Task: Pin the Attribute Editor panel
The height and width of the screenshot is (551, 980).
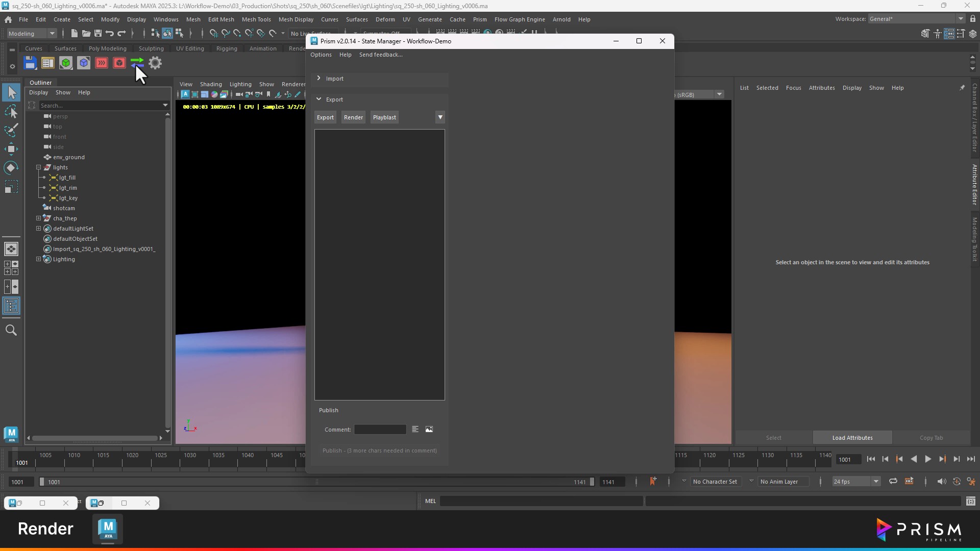Action: coord(962,88)
